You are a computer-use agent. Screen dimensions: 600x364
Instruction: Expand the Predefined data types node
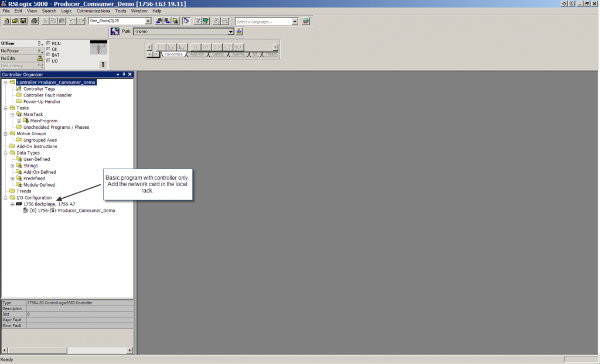coord(12,178)
